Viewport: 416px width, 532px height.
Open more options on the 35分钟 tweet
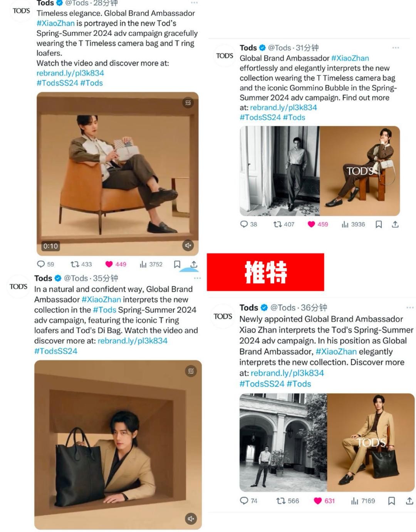click(x=198, y=278)
